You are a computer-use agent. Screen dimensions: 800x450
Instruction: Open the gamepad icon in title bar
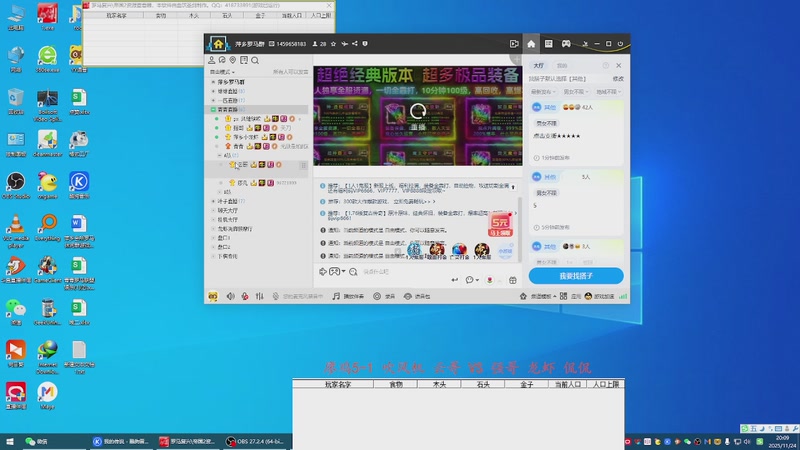566,44
